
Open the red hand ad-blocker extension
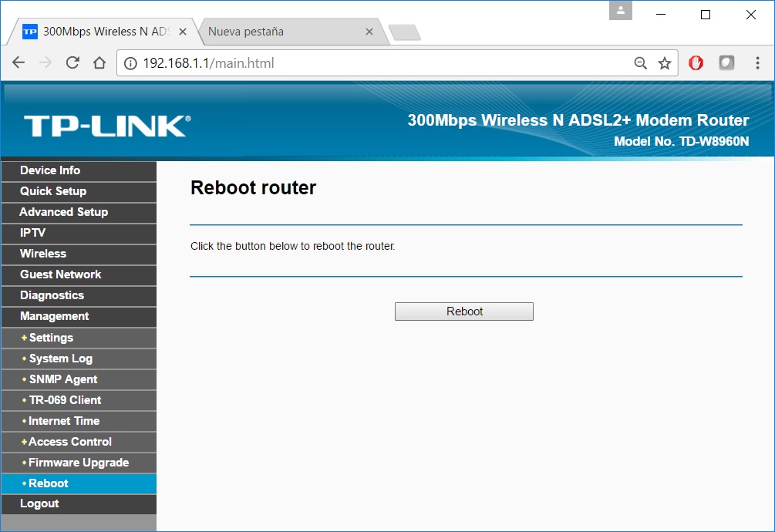click(696, 62)
